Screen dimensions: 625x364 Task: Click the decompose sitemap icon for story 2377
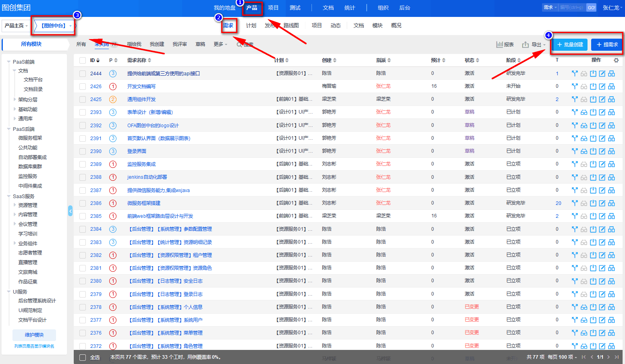(611, 320)
